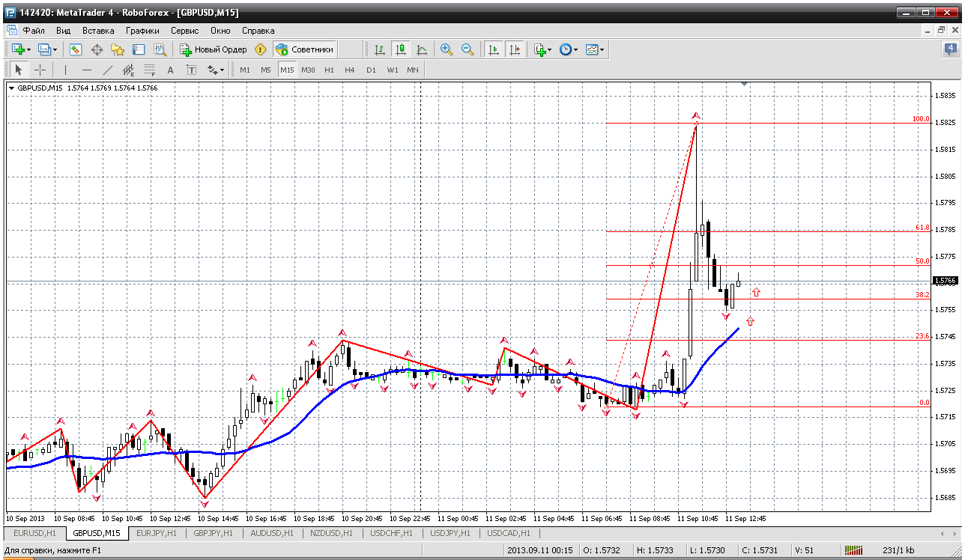Open the Вставка menu
This screenshot has width=965, height=560.
pos(98,31)
